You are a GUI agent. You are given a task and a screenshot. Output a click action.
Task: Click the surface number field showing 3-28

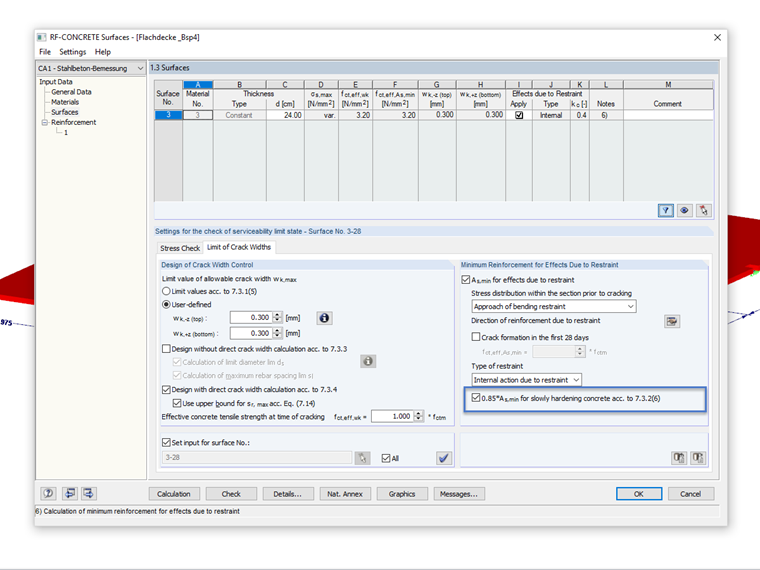pyautogui.click(x=257, y=458)
